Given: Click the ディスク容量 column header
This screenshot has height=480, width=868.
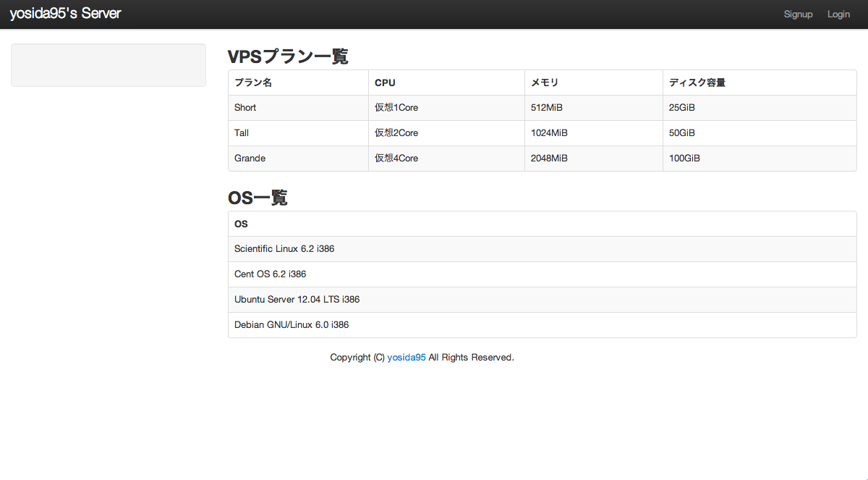Looking at the screenshot, I should point(697,83).
